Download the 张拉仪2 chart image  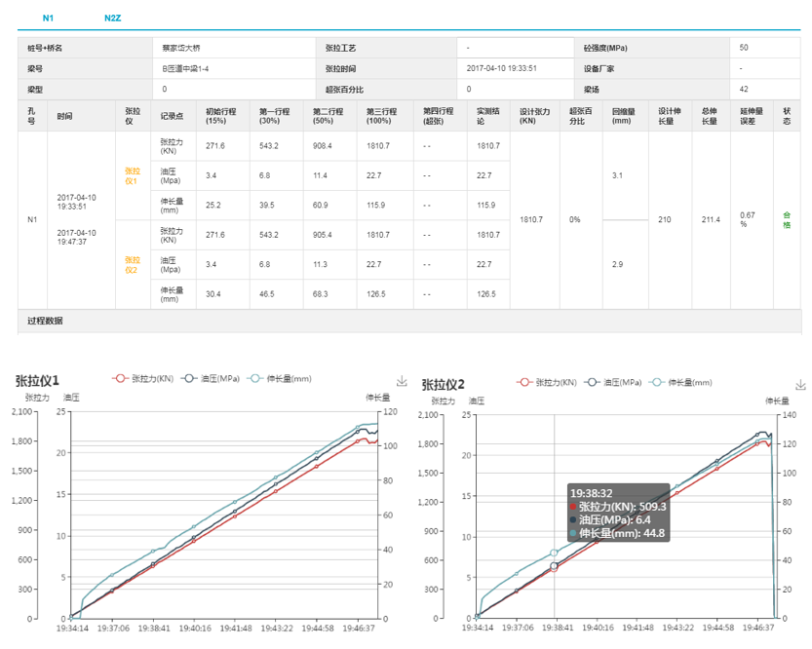tap(801, 384)
